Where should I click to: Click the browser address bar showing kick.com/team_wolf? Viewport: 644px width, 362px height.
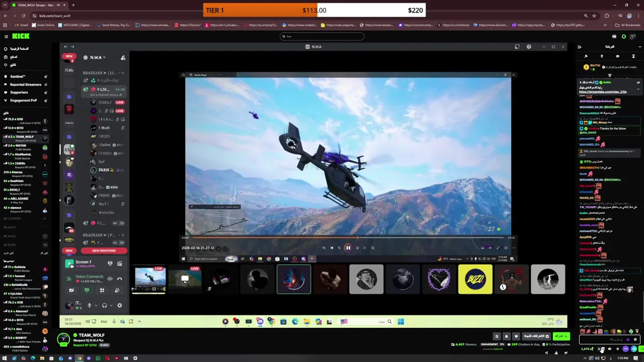click(302, 16)
